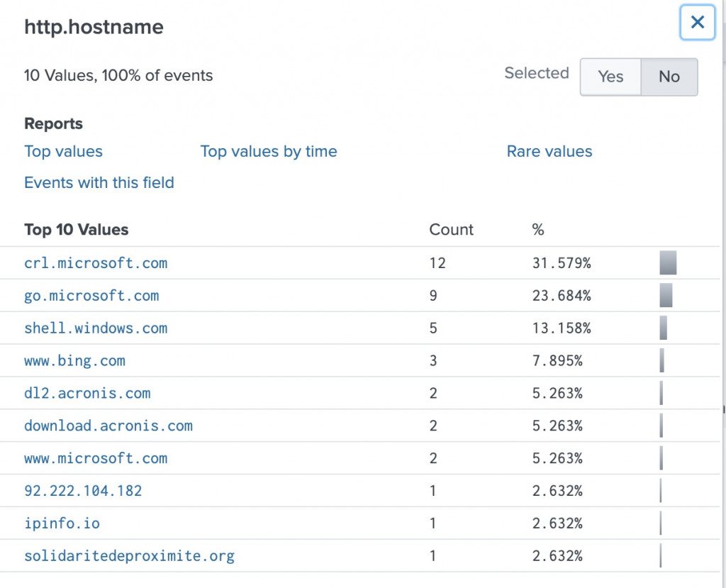
Task: Filter by crl.microsoft.com hostname
Action: 96,263
